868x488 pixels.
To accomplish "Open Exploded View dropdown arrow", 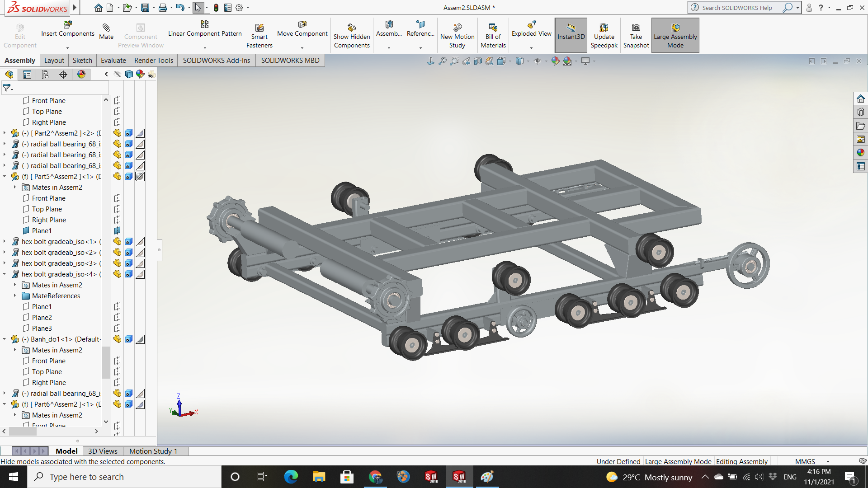I will click(x=531, y=47).
